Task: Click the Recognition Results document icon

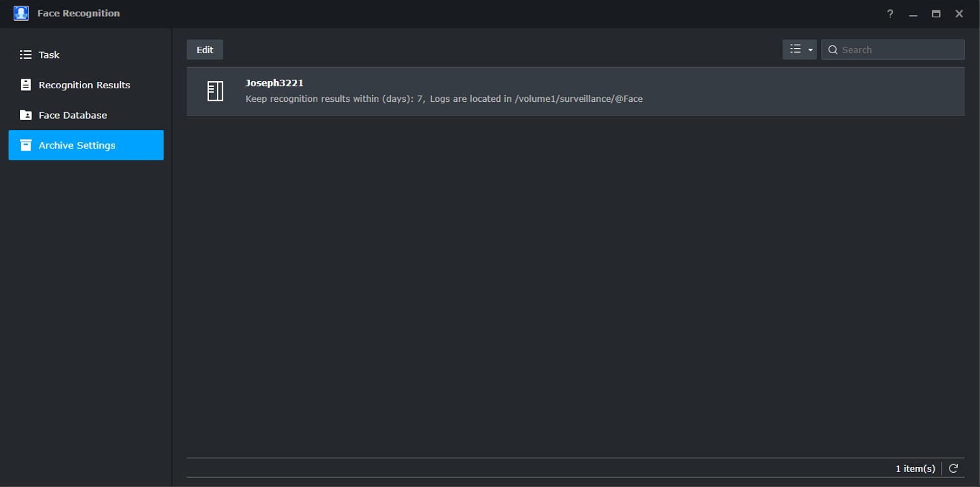Action: coord(26,85)
